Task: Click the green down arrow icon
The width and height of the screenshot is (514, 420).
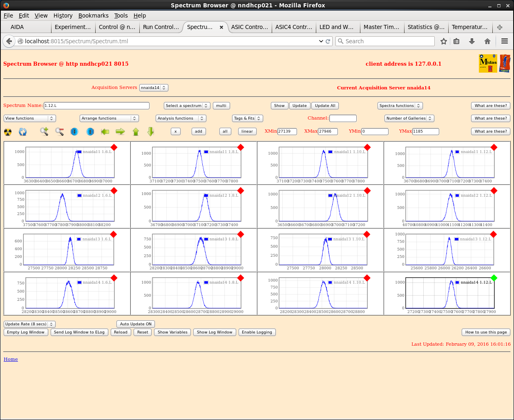Action: (x=151, y=131)
